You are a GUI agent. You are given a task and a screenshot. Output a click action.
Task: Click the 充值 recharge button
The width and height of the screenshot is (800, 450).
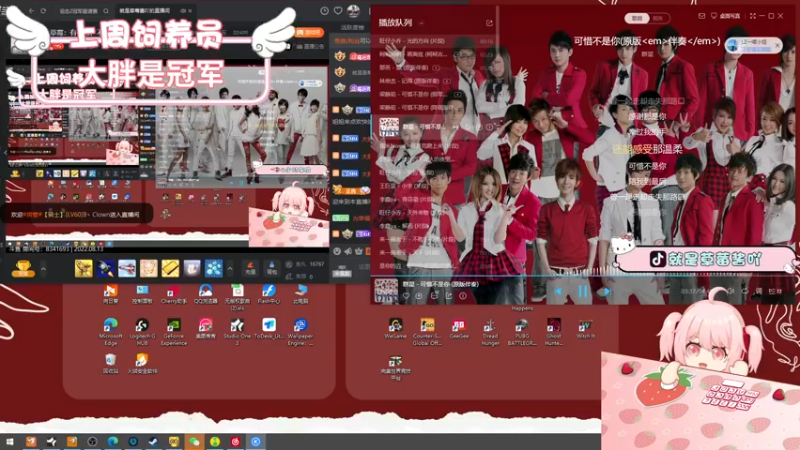[x=251, y=268]
